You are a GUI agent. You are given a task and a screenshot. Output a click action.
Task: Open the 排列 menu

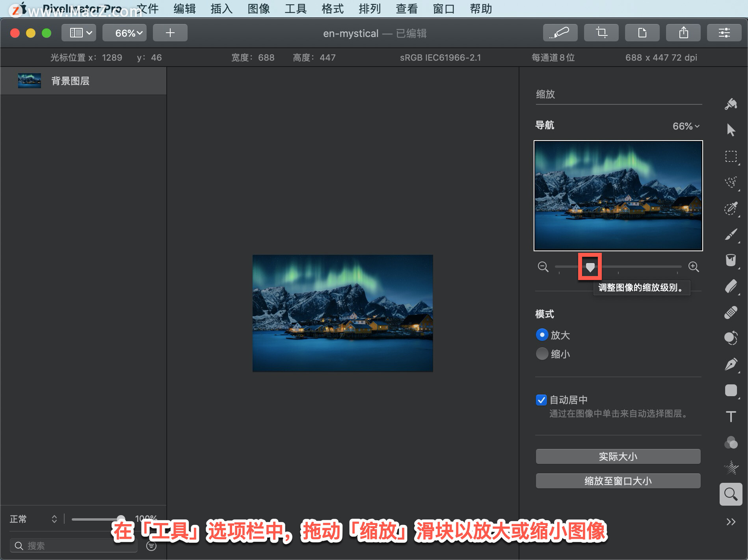pos(370,9)
